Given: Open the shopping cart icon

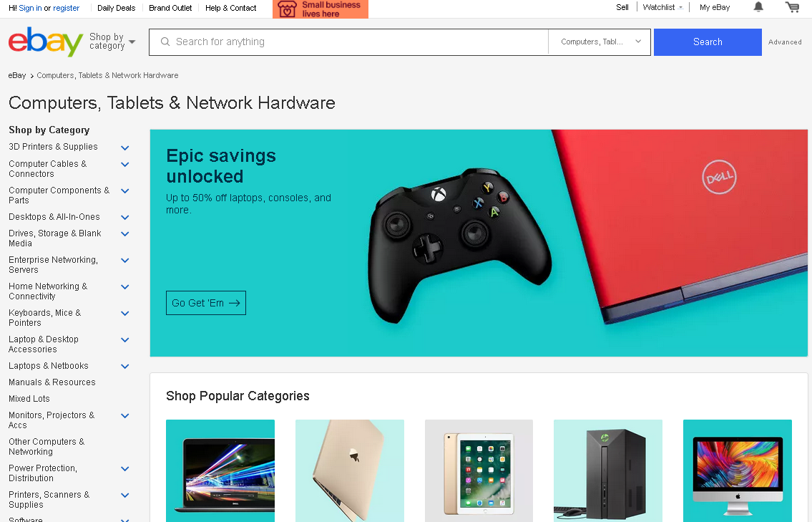Looking at the screenshot, I should (792, 7).
